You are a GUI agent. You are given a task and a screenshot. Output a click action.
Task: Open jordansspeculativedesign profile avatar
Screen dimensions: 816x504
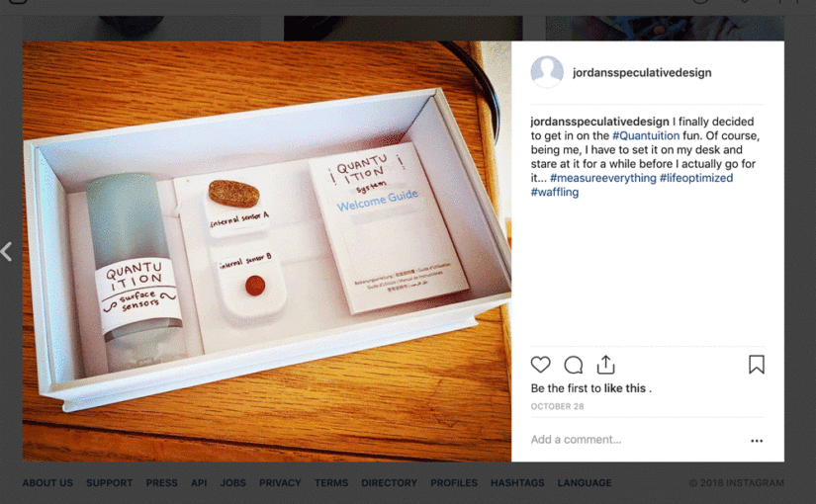pos(546,72)
